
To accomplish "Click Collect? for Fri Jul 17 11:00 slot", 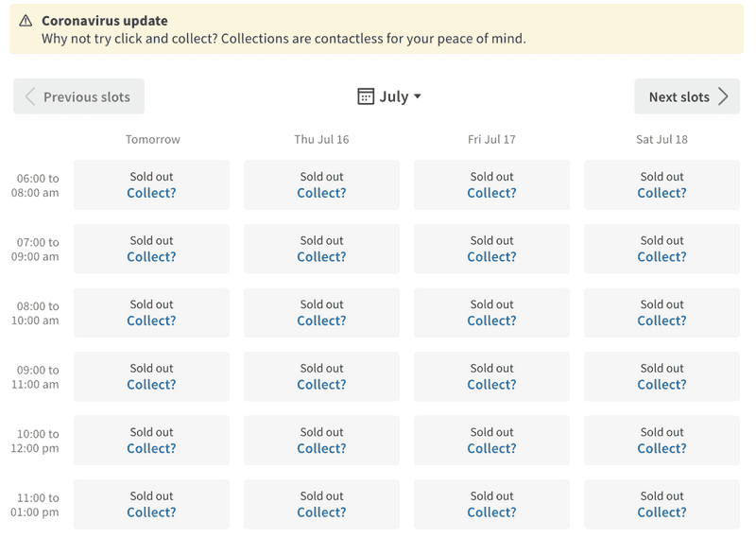I will click(491, 512).
